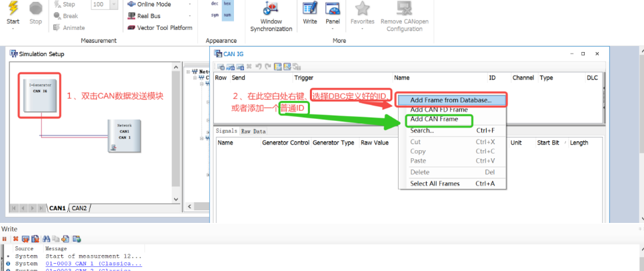Screen dimensions: 644x271
Task: Click the binoculars find icon in Write window
Action: pos(47,238)
